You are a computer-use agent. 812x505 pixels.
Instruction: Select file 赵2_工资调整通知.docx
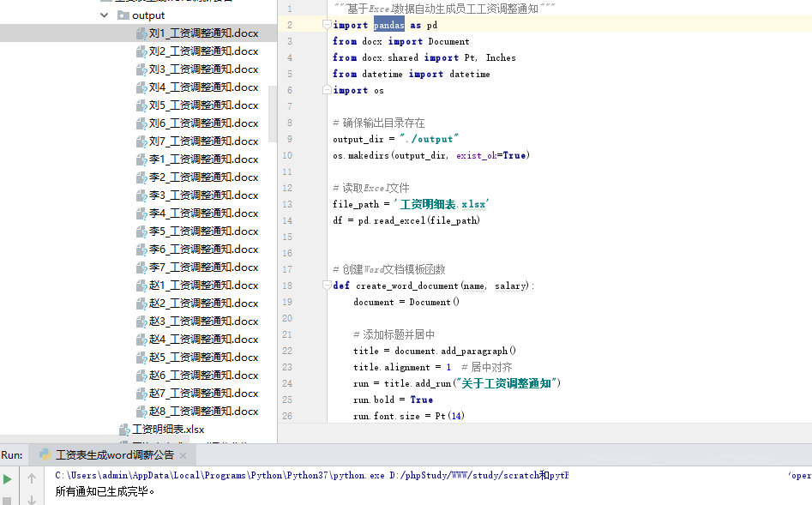tap(203, 303)
